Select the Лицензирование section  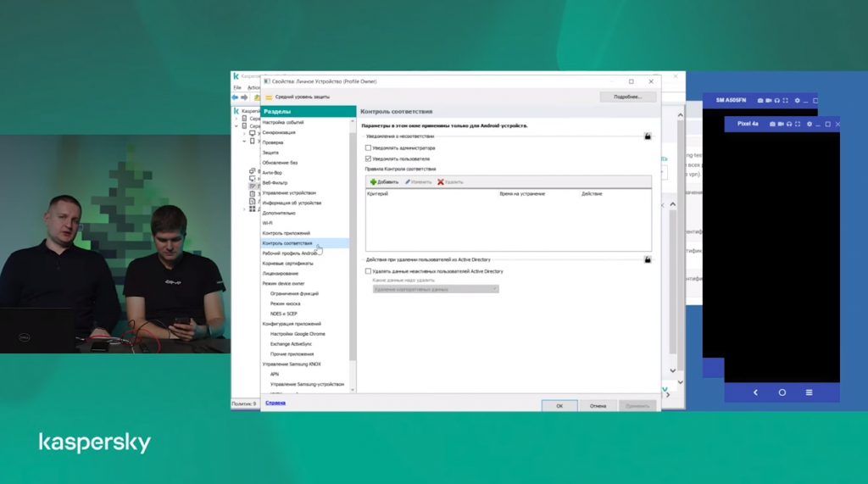pyautogui.click(x=280, y=274)
